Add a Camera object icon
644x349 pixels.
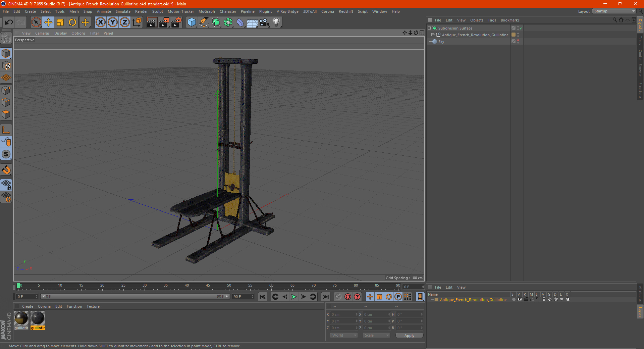coord(264,22)
